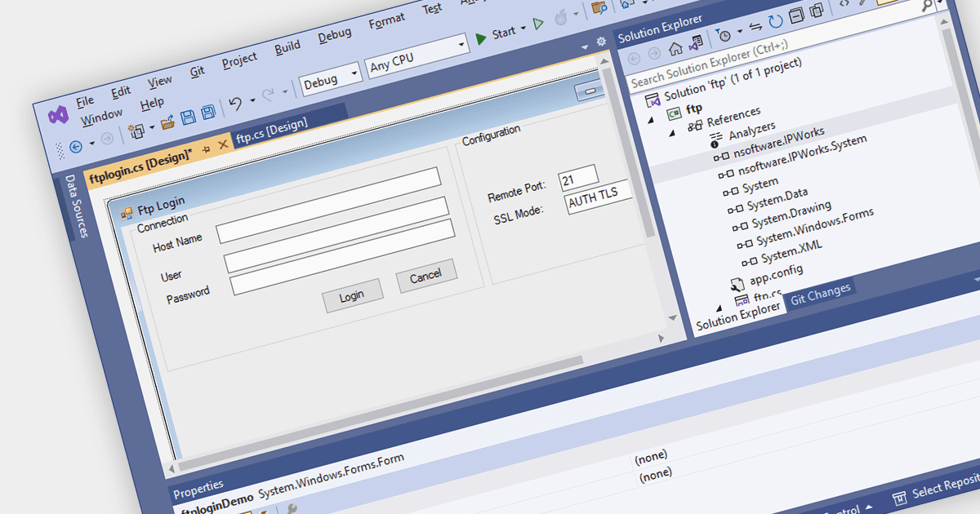Open the Undo history dropdown arrow
The width and height of the screenshot is (980, 514).
(x=252, y=100)
